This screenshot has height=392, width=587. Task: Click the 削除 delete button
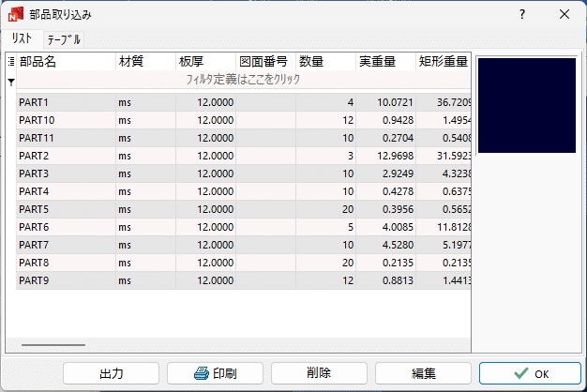319,373
